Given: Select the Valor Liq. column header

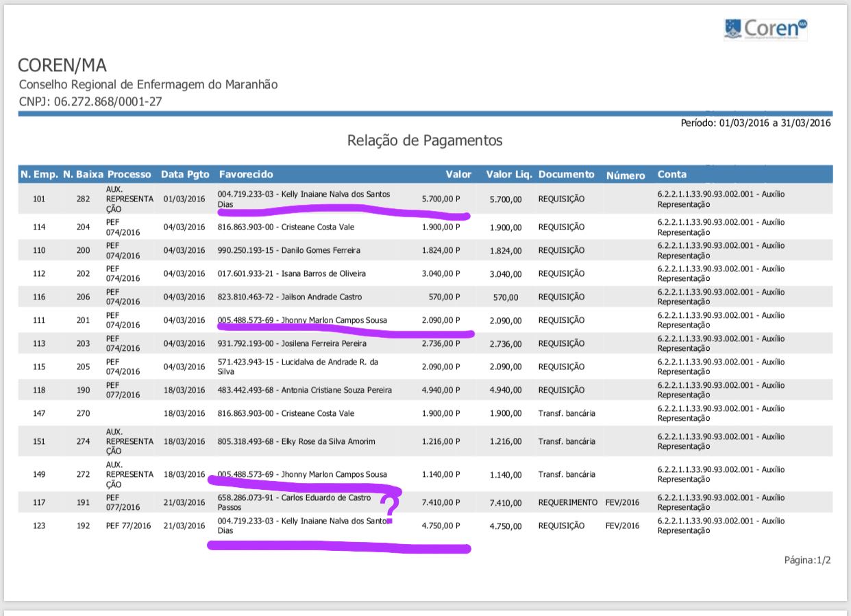Looking at the screenshot, I should [509, 174].
